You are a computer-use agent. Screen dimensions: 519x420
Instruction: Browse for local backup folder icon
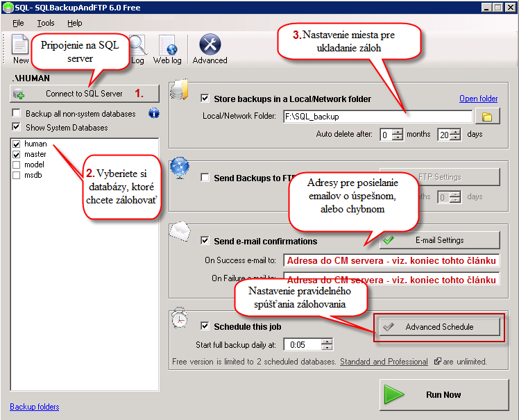click(487, 117)
